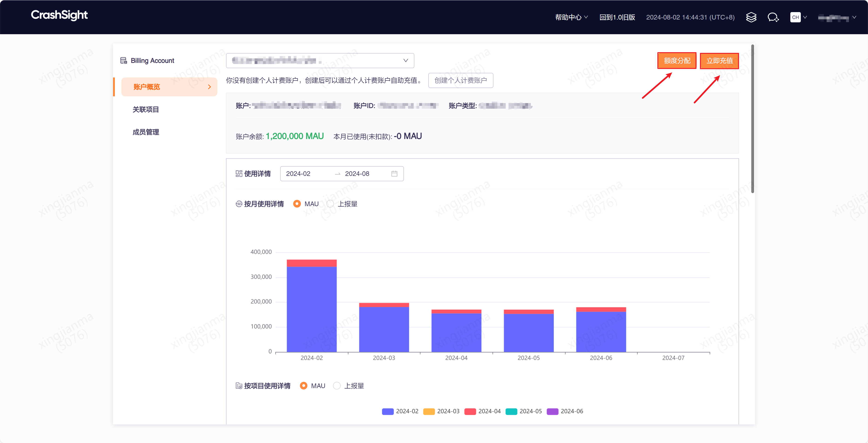This screenshot has height=443, width=868.
Task: Toggle the 2024-04 legend swatch
Action: click(470, 411)
